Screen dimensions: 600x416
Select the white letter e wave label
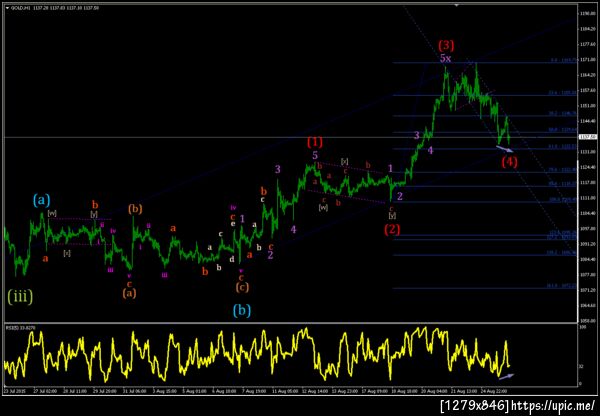(x=232, y=223)
